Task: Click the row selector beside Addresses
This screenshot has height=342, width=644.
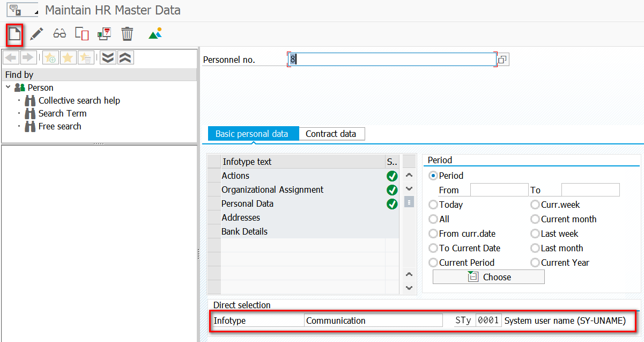Action: [214, 218]
